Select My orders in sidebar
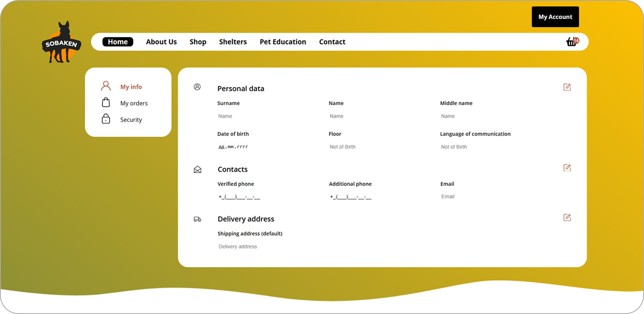 click(134, 103)
